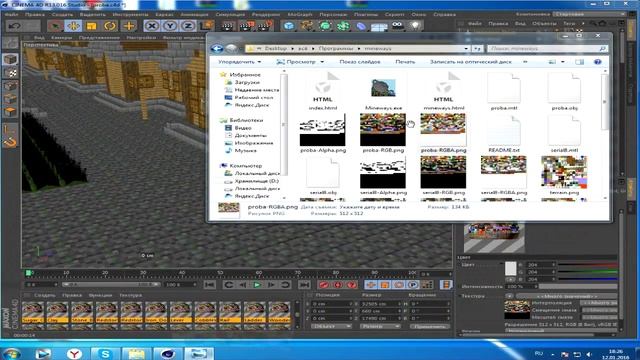Go to end of animation

coord(304,284)
